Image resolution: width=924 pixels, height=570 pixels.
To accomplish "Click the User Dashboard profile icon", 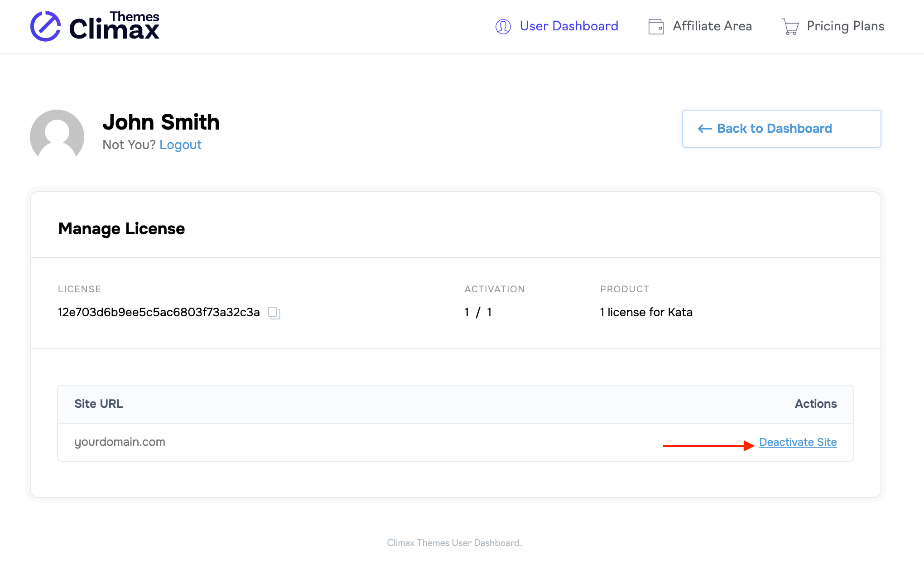I will pos(503,27).
